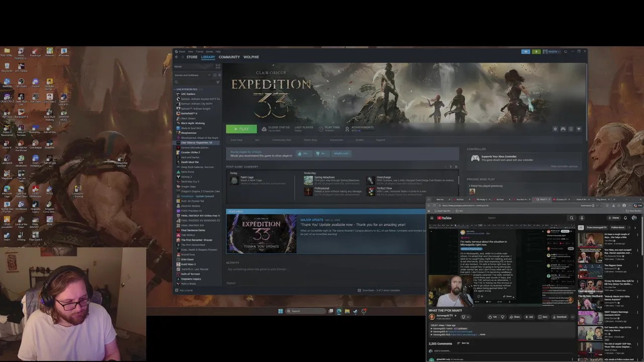Click the Professional achievement icon
The width and height of the screenshot is (644, 362).
click(x=308, y=191)
